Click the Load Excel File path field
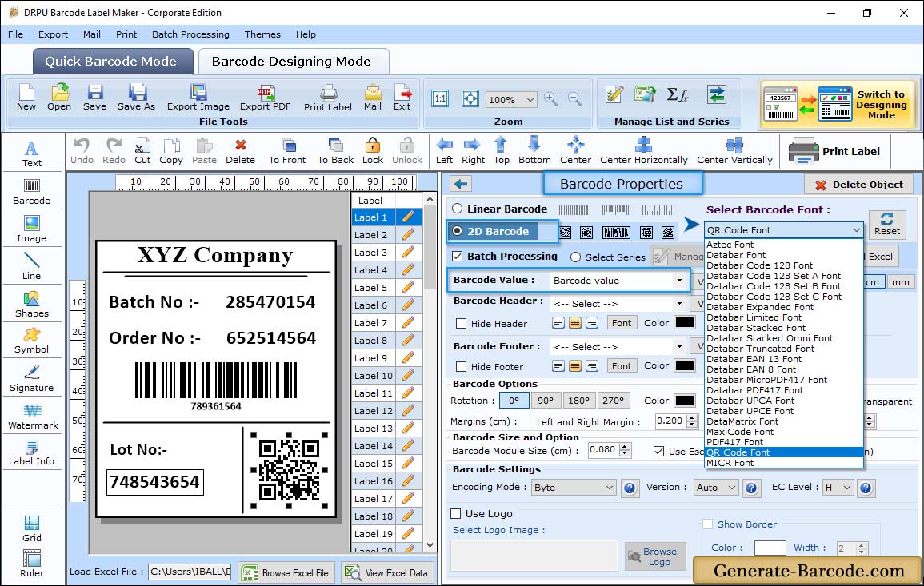 189,572
